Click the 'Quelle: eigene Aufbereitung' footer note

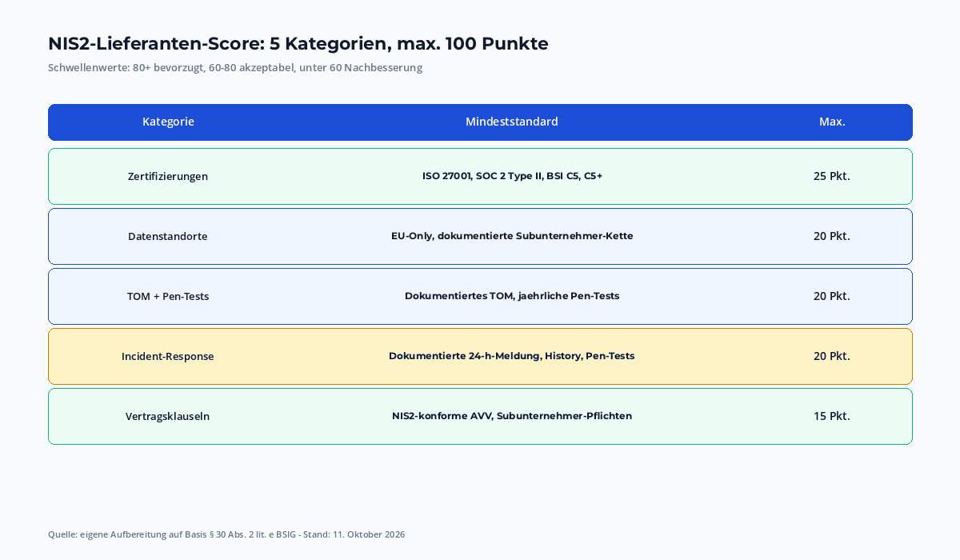226,534
